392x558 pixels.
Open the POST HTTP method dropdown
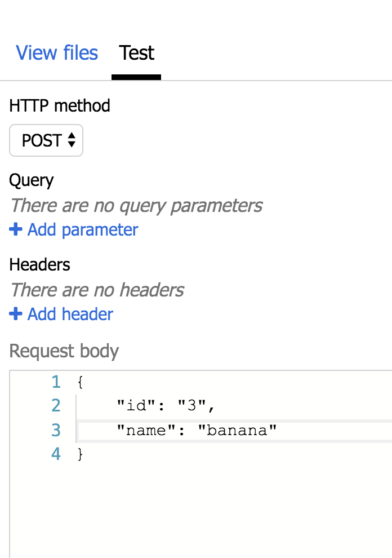(x=46, y=140)
